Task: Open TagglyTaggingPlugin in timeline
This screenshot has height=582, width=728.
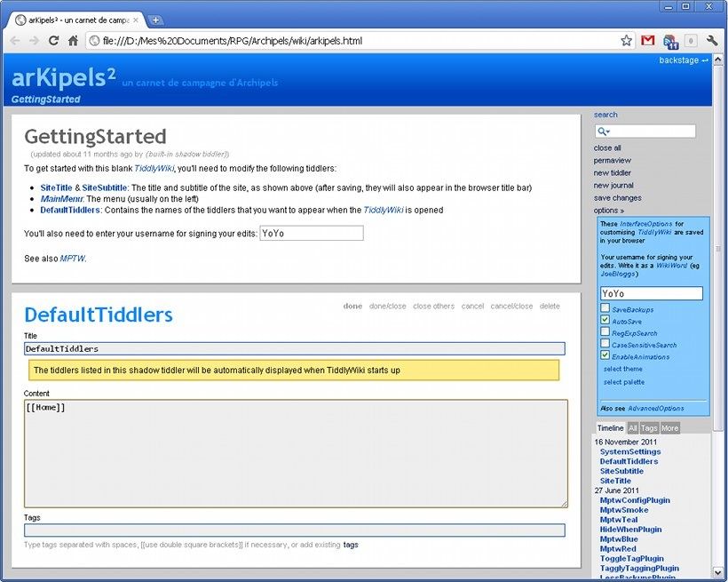Action: (639, 568)
